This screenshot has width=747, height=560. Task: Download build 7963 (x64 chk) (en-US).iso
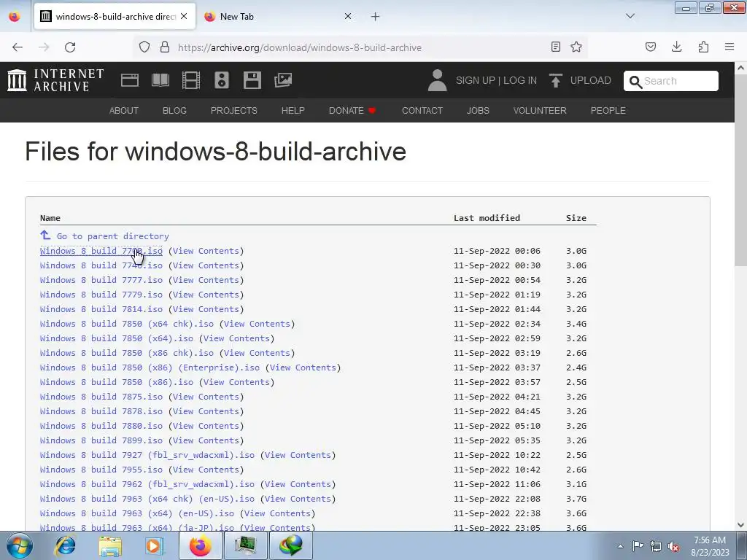(x=147, y=499)
